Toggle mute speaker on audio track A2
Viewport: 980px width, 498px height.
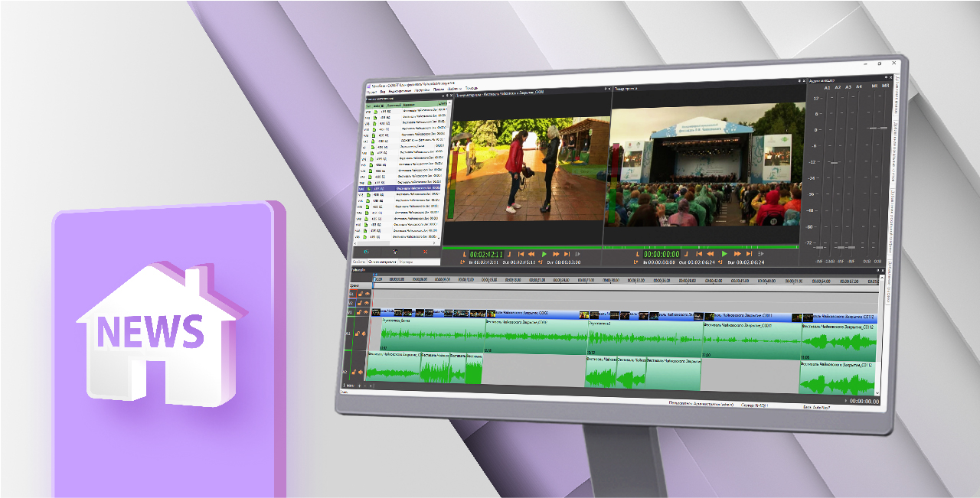[361, 373]
